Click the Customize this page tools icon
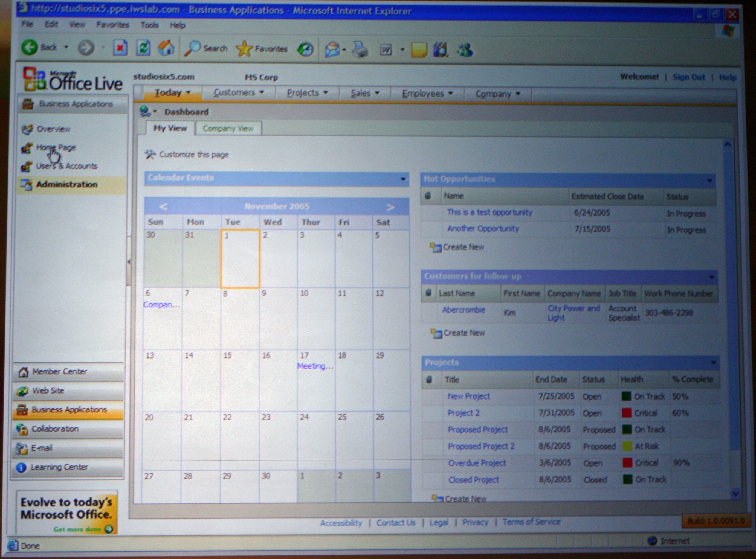Screen dimensions: 756x559 (x=150, y=154)
